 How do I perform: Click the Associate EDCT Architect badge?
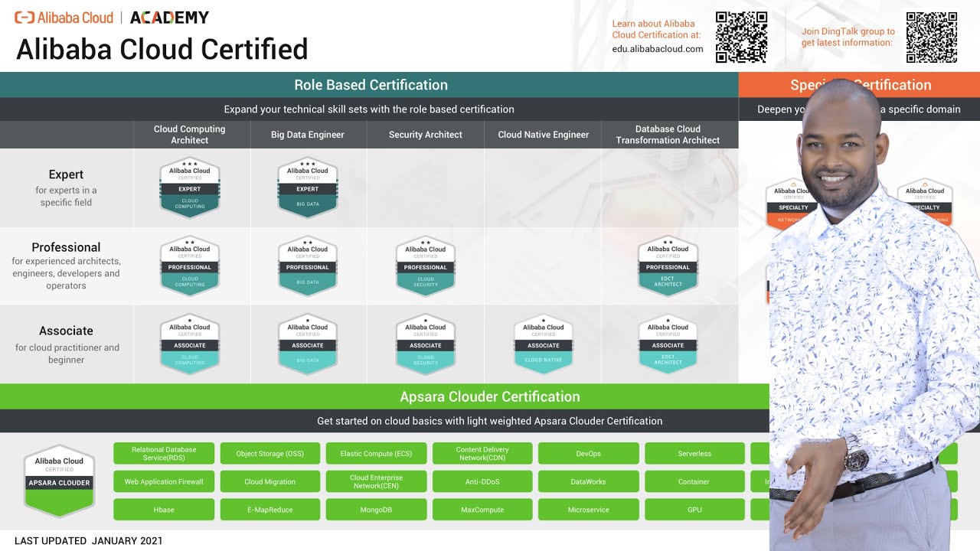pos(668,344)
